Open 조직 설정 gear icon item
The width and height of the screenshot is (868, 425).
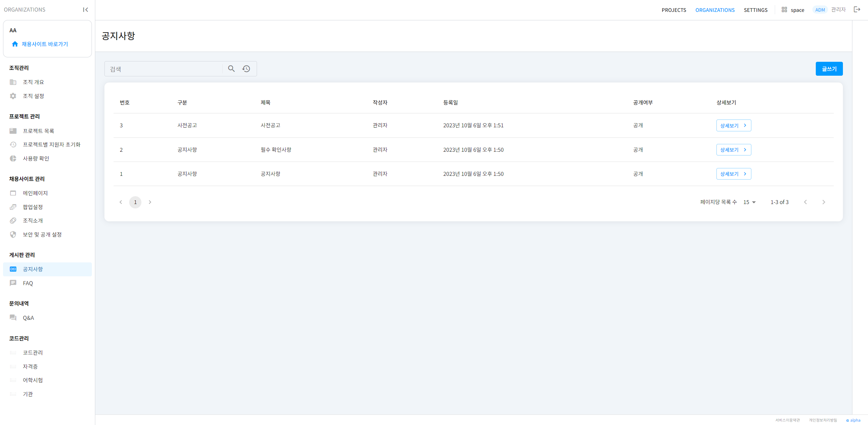(x=13, y=96)
